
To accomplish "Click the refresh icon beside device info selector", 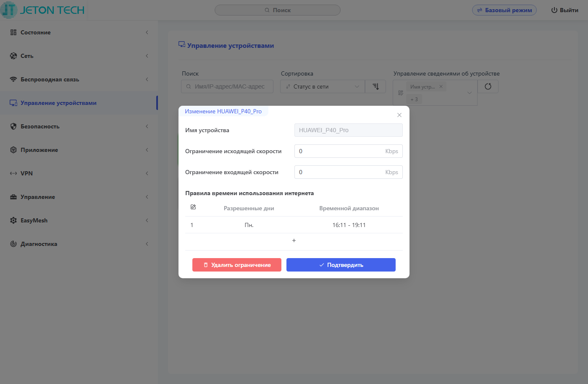I will [488, 86].
